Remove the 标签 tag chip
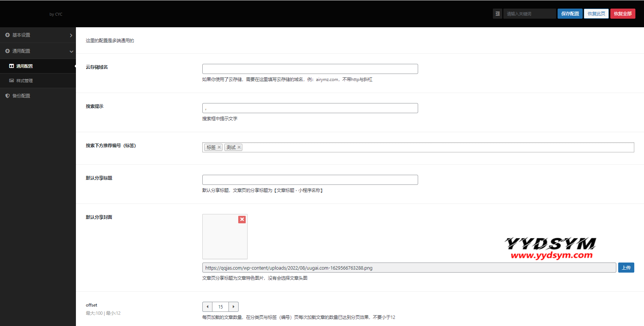644x326 pixels. (x=219, y=147)
